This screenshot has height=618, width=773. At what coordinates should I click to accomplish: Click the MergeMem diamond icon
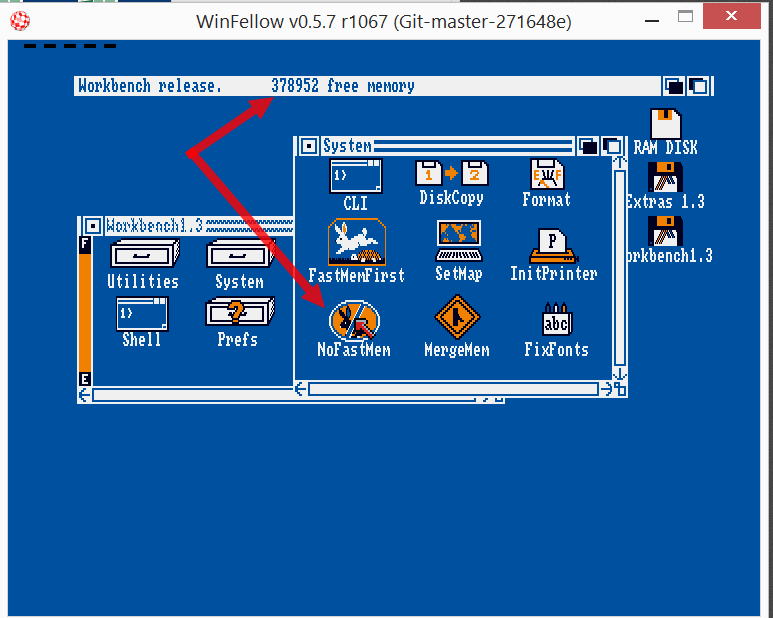click(x=457, y=317)
